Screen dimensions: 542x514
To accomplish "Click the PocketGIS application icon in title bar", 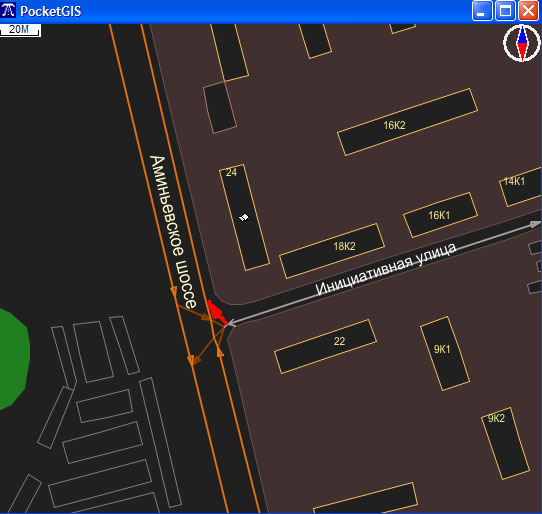I will (8, 10).
